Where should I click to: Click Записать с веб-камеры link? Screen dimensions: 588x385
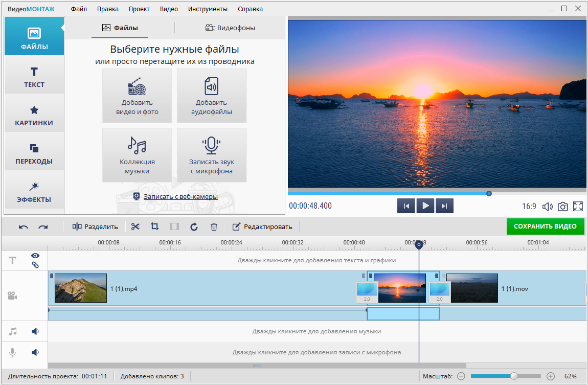tap(180, 196)
